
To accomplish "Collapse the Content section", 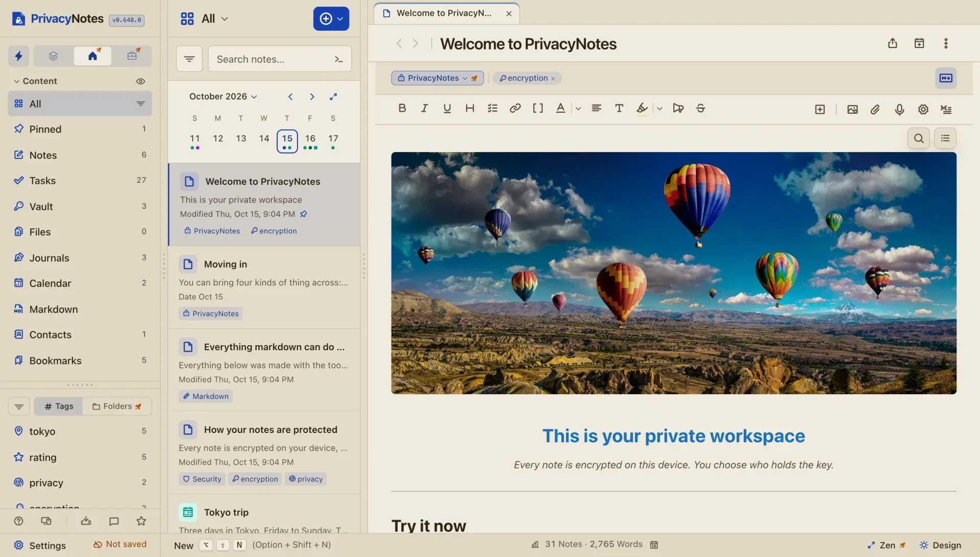I will (x=35, y=81).
